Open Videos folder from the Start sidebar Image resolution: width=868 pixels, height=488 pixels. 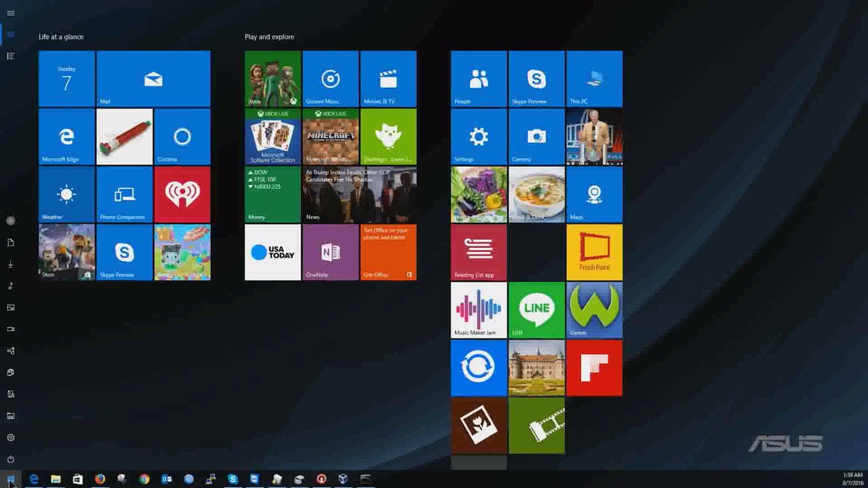[10, 329]
